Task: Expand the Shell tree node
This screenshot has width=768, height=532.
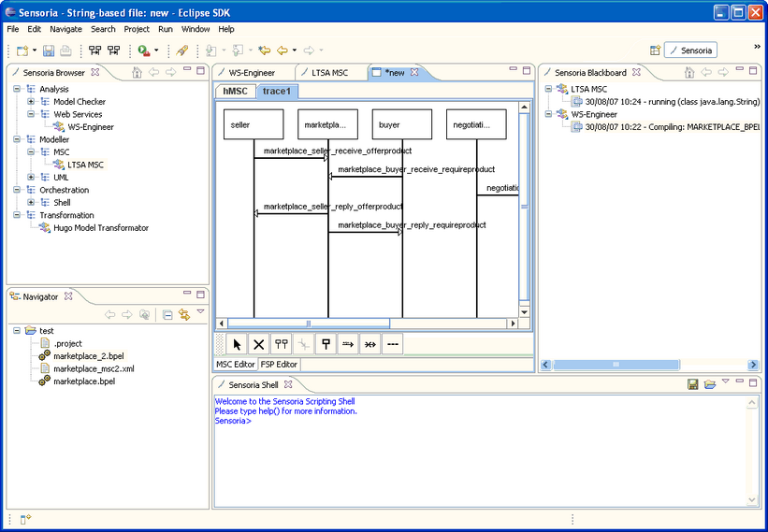Action: 31,203
